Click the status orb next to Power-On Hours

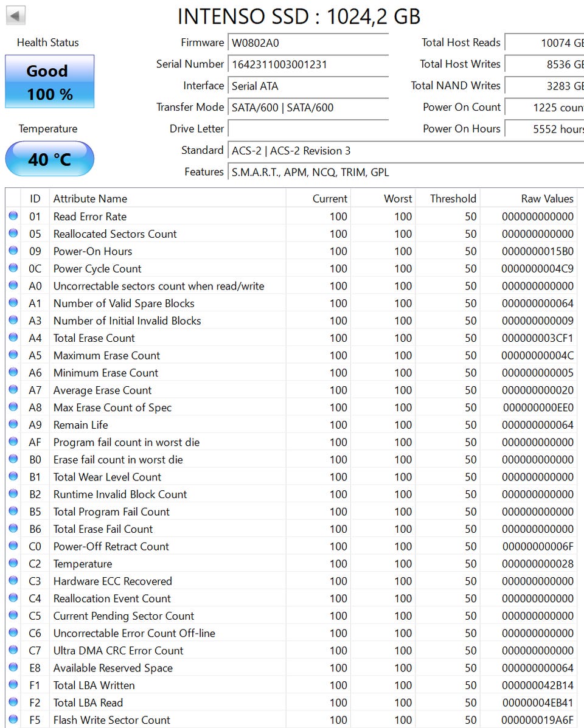(13, 251)
